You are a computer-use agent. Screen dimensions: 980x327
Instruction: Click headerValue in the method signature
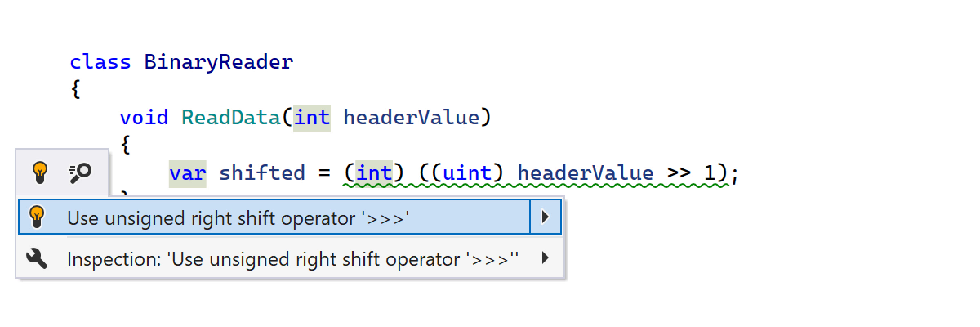tap(411, 117)
